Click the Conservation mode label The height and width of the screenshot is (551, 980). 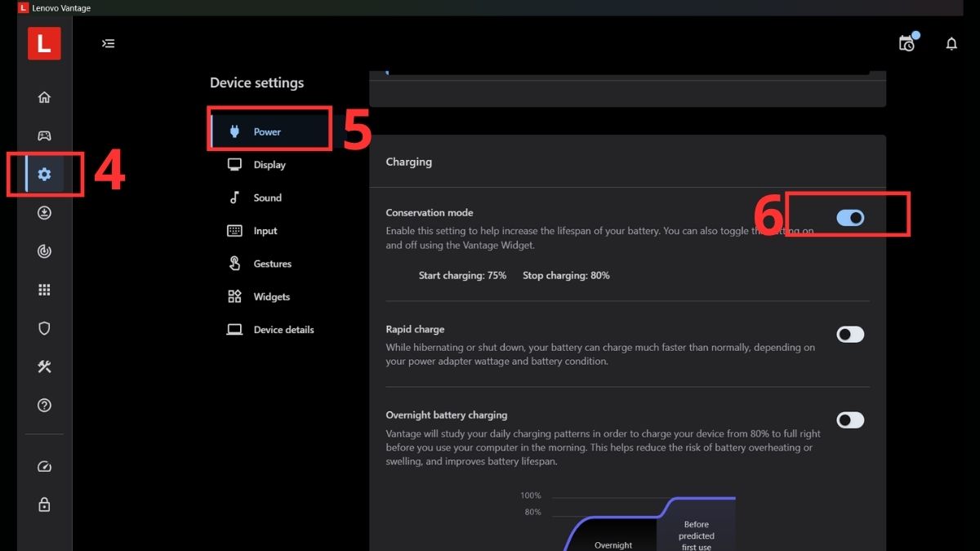pos(430,212)
